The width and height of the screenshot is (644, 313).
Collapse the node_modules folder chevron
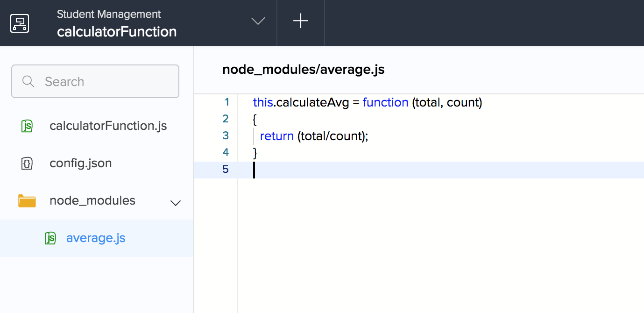(176, 203)
